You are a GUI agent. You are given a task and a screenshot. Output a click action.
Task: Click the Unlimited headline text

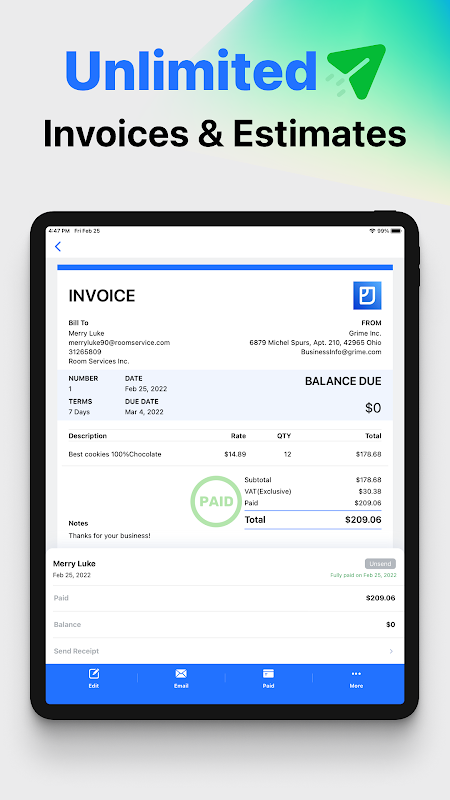[191, 70]
